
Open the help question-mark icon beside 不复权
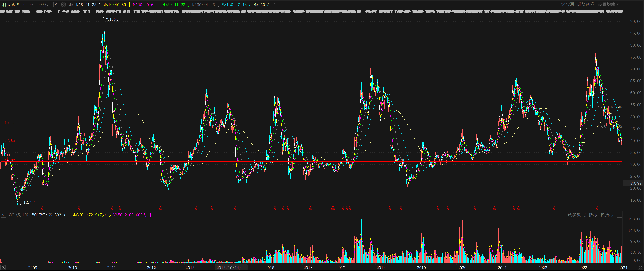point(56,5)
